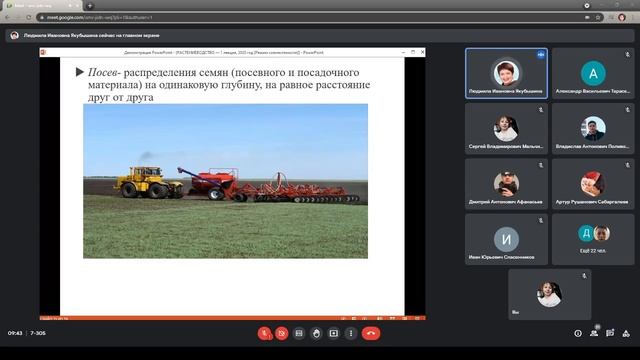The width and height of the screenshot is (640, 360).
Task: Click the shared slide tractor photo
Action: (225, 181)
